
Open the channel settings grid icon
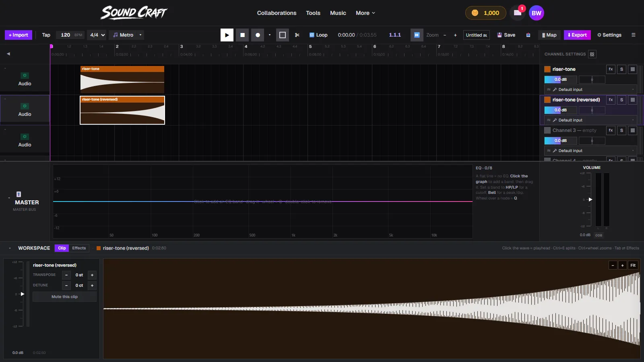pyautogui.click(x=592, y=54)
